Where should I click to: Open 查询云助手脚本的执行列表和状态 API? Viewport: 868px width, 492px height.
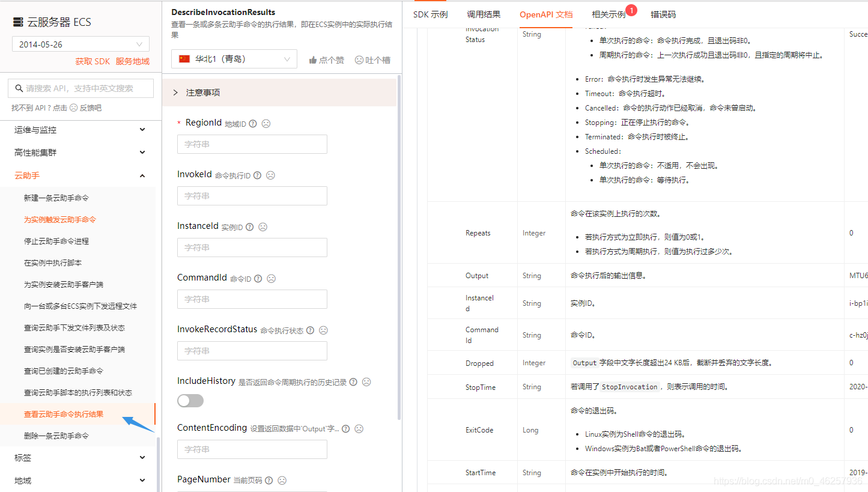[78, 392]
